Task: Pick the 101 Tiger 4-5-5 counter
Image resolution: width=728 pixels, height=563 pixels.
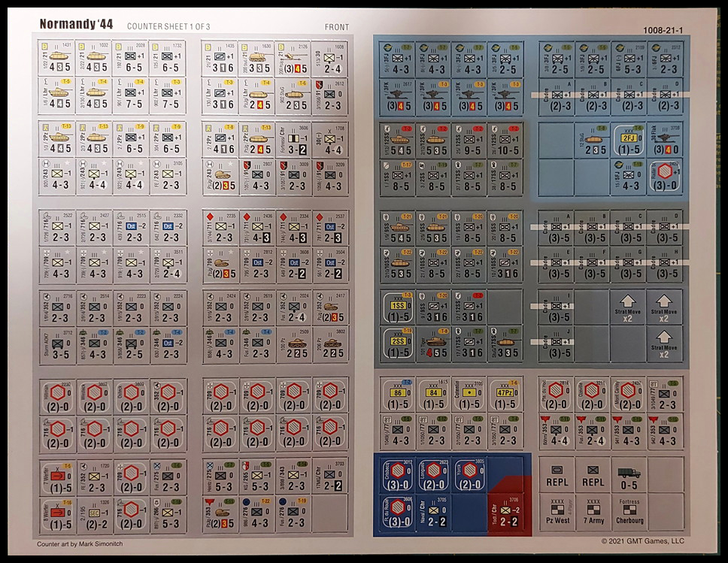Action: click(x=434, y=344)
